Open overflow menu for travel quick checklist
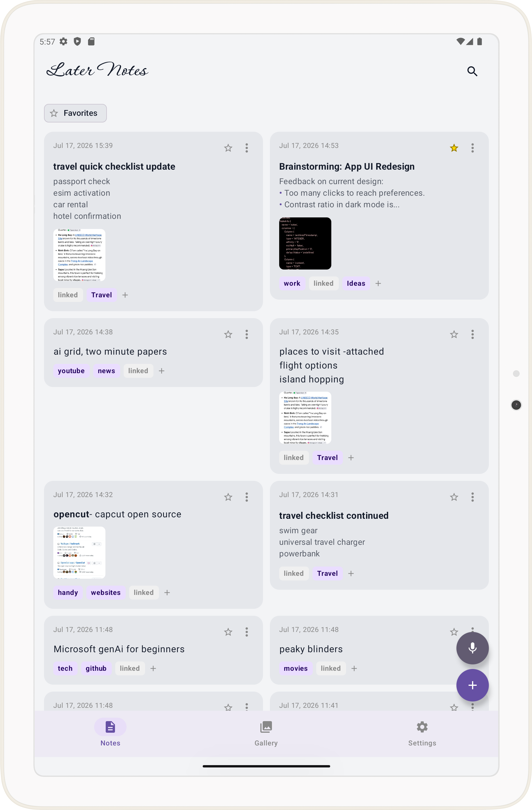532x810 pixels. click(247, 148)
